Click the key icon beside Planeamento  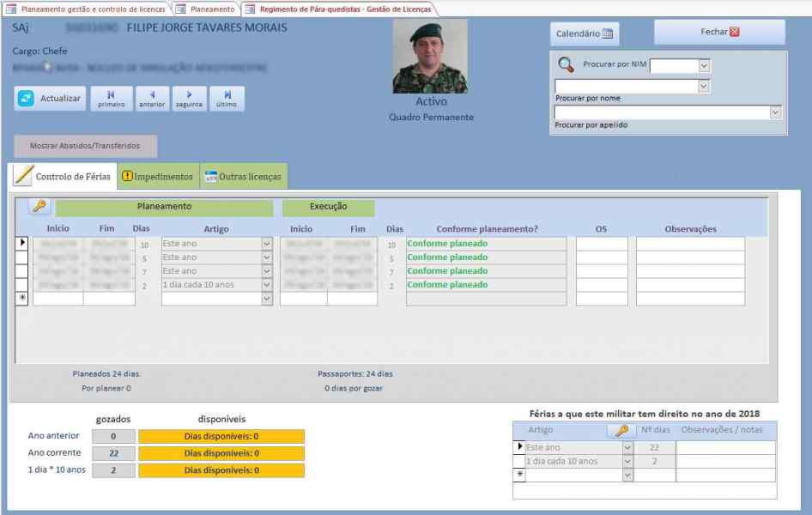39,207
